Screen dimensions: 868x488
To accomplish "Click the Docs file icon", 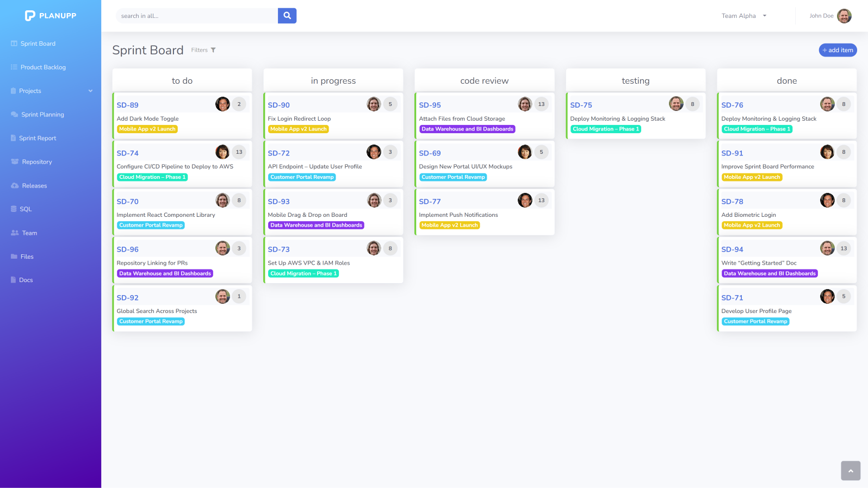I will tap(13, 280).
